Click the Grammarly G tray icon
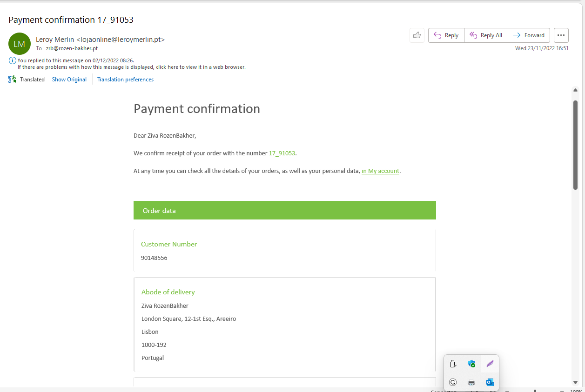The width and height of the screenshot is (585, 392). coord(453,382)
